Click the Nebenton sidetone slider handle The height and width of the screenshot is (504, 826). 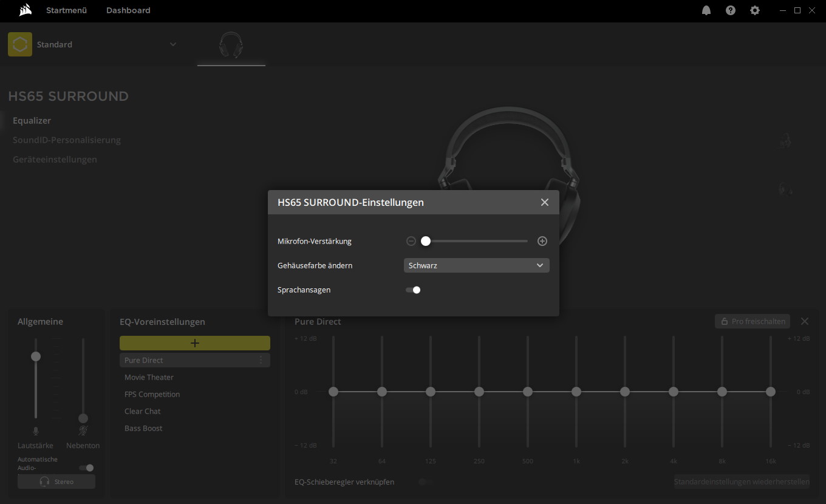tap(83, 418)
